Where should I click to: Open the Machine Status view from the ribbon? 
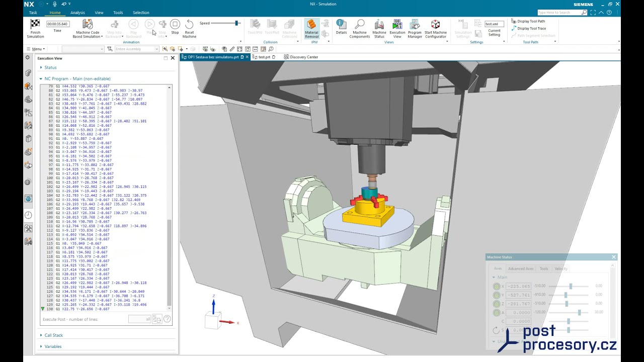(379, 29)
